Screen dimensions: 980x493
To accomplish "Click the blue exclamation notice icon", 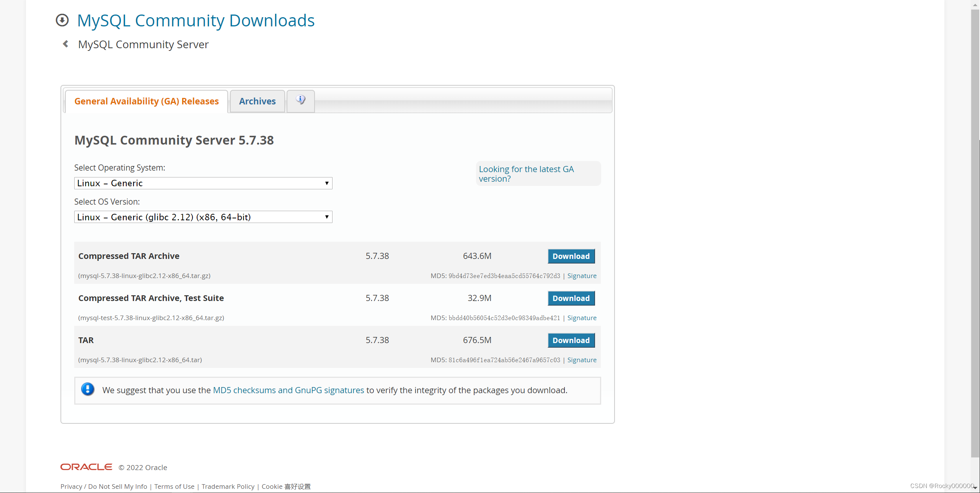I will point(88,390).
